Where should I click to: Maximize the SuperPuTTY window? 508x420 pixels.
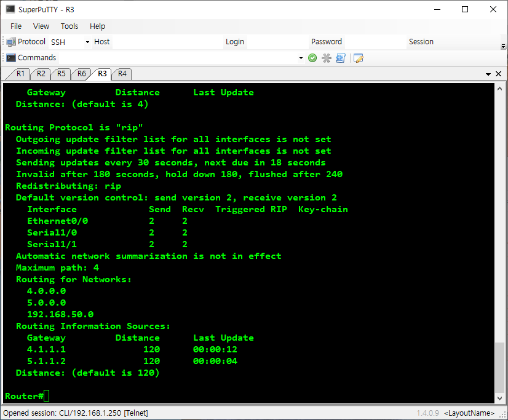tap(465, 9)
